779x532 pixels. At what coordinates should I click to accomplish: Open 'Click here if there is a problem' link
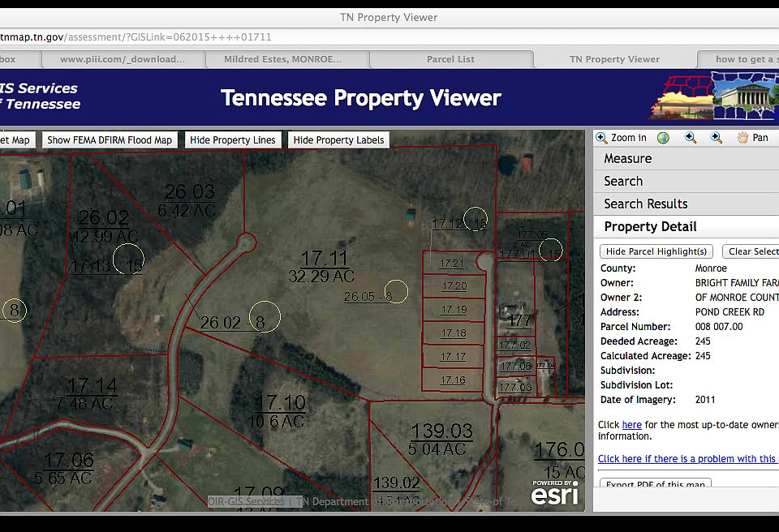click(x=688, y=459)
